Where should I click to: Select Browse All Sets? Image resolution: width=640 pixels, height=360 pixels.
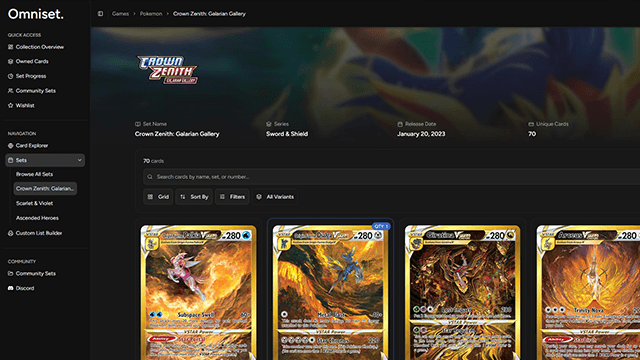[34, 174]
